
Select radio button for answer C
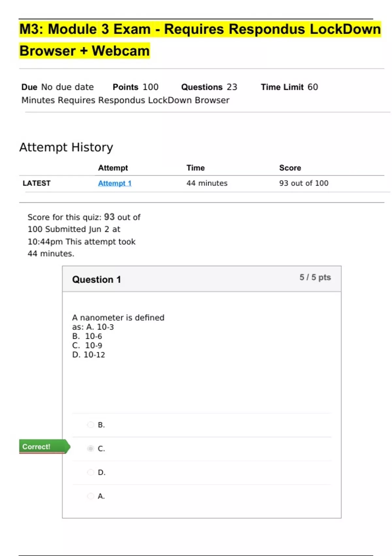coord(90,448)
